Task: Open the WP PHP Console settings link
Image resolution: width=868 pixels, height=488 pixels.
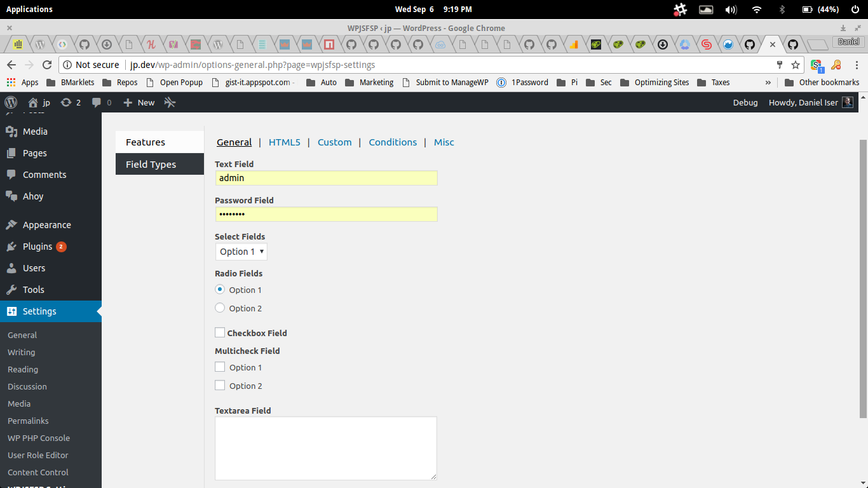Action: pos(39,438)
